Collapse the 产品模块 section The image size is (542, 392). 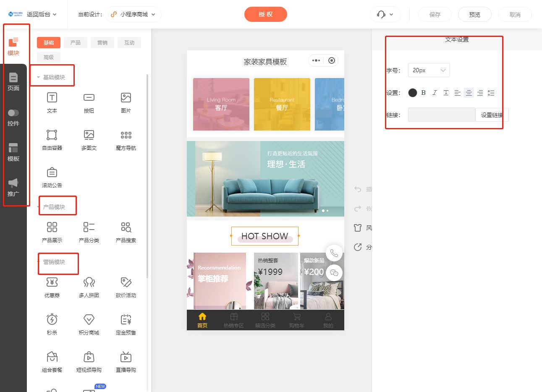click(51, 207)
